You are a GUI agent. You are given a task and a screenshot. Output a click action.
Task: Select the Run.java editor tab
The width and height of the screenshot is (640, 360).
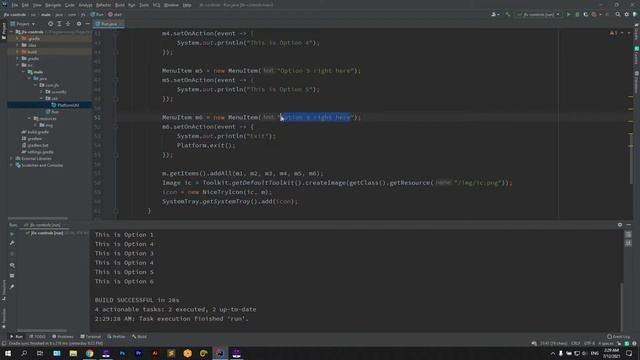click(109, 24)
